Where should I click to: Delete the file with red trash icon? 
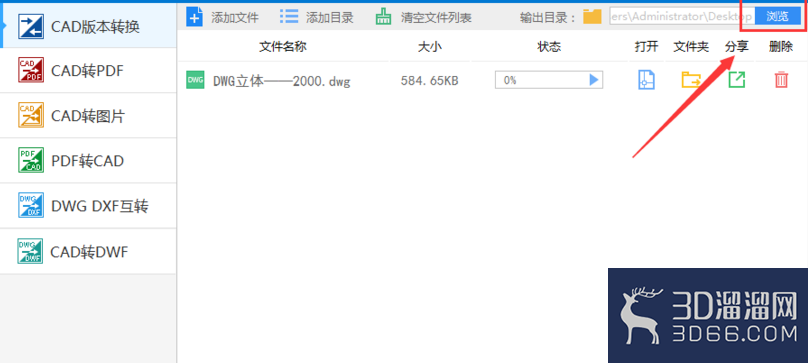(x=781, y=80)
